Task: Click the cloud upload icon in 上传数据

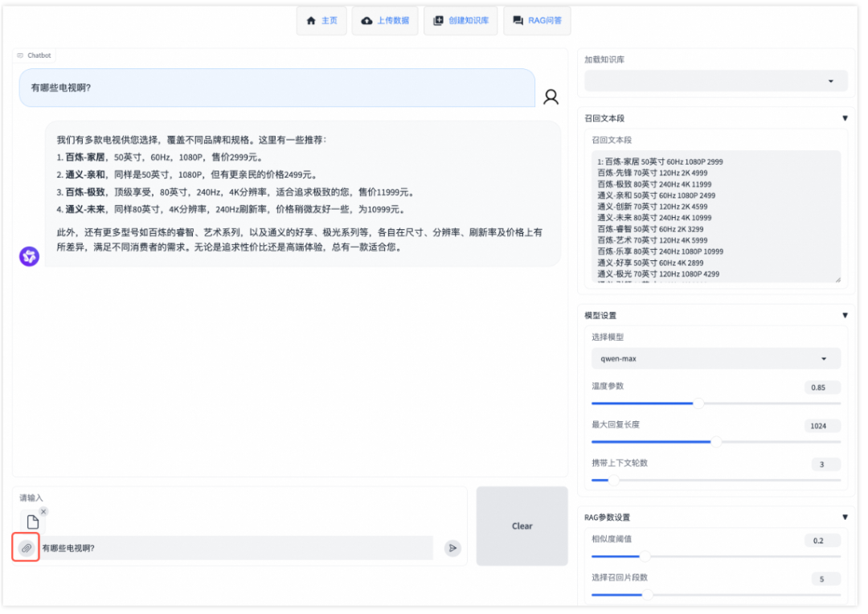Action: click(x=366, y=20)
